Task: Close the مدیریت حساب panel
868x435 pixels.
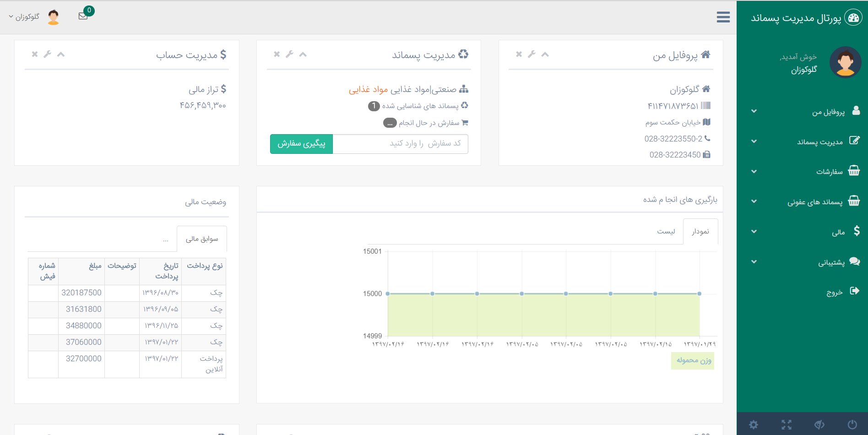Action: tap(35, 54)
